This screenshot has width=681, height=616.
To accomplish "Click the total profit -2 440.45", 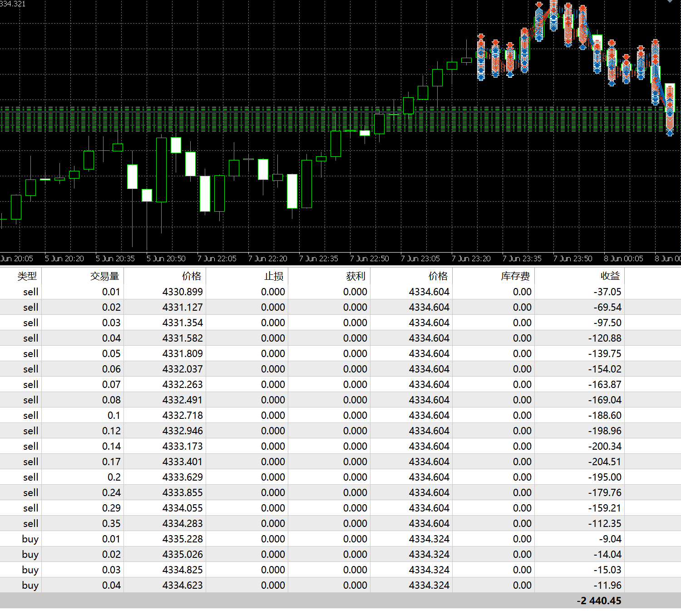I will click(x=599, y=601).
